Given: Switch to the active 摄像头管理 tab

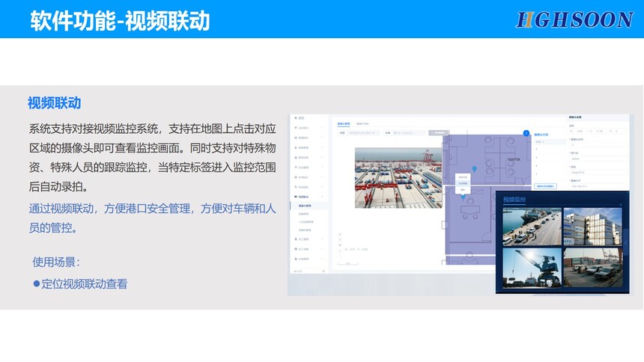Looking at the screenshot, I should point(344,123).
